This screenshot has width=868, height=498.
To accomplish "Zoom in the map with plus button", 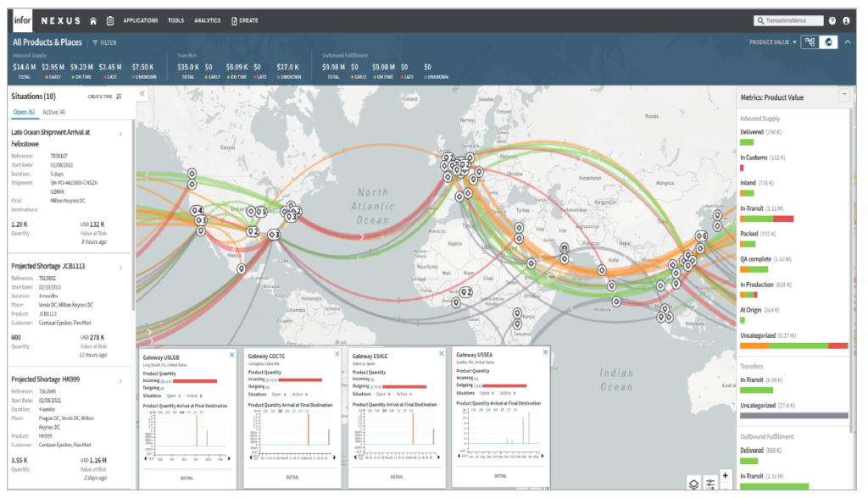I will pyautogui.click(x=725, y=475).
